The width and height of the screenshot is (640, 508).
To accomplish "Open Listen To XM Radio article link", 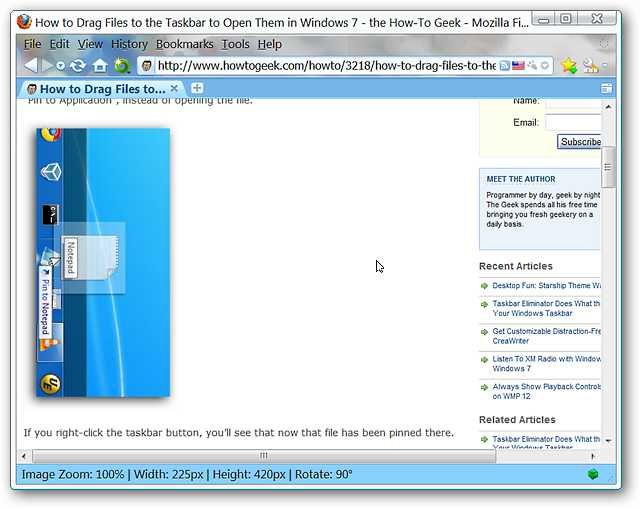I will [546, 364].
